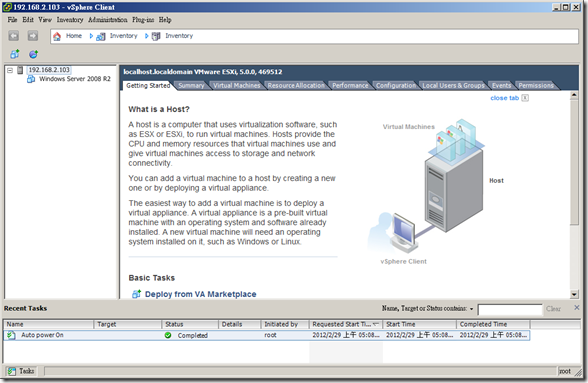588x383 pixels.
Task: Click root user label in status bar
Action: pyautogui.click(x=565, y=371)
